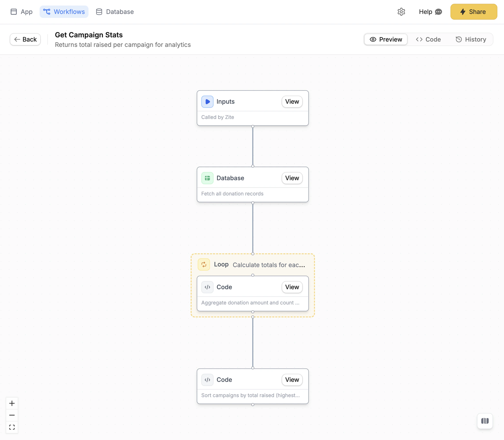504x440 pixels.
Task: Switch to the App tab
Action: pos(21,11)
